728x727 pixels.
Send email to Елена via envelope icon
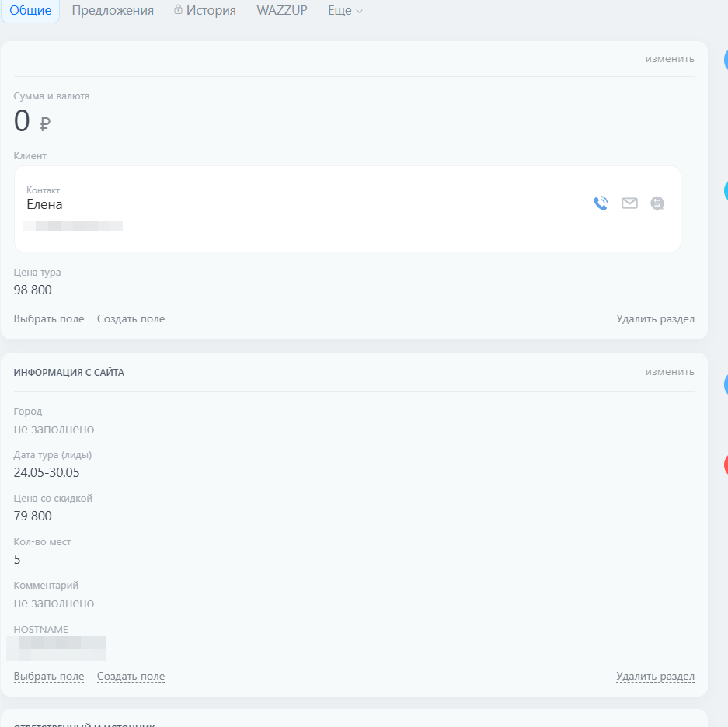pos(629,203)
